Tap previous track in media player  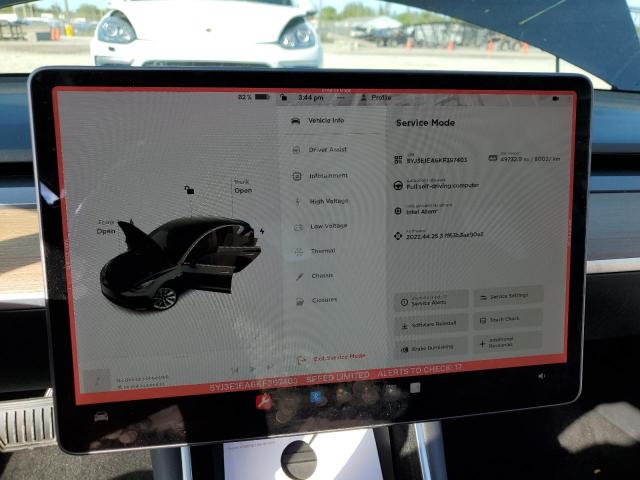235,371
